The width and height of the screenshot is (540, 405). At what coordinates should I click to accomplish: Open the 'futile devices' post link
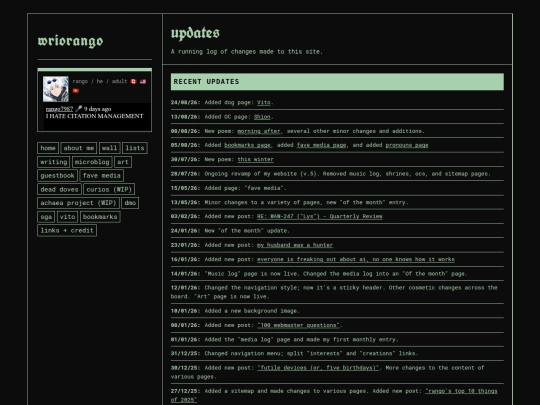(x=318, y=368)
